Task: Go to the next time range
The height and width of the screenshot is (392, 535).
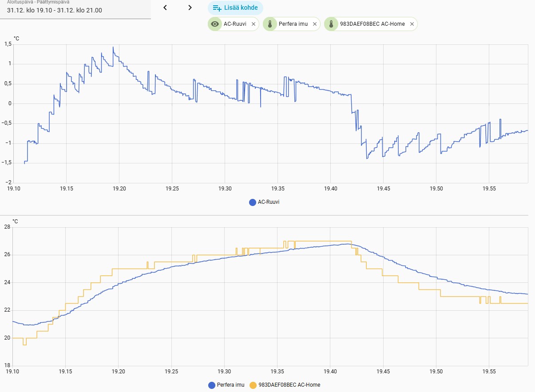Action: click(x=190, y=8)
